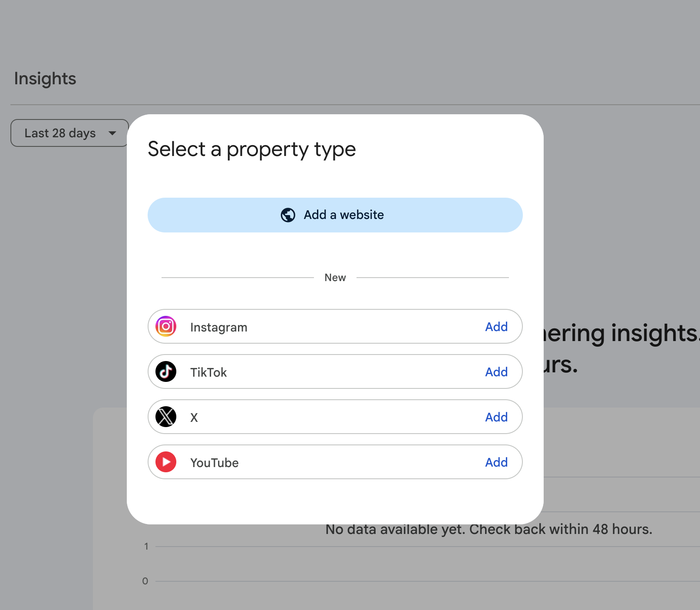Image resolution: width=700 pixels, height=610 pixels.
Task: Add an Instagram property
Action: click(x=496, y=327)
